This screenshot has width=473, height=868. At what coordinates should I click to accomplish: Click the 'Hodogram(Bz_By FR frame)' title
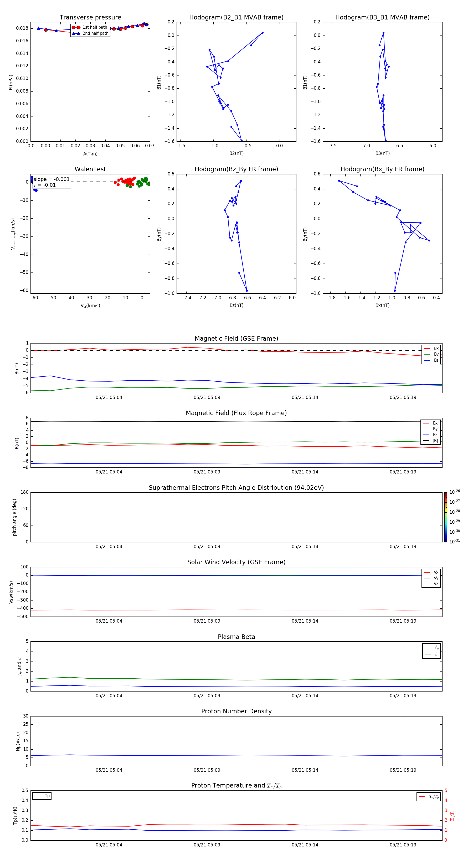[236, 169]
